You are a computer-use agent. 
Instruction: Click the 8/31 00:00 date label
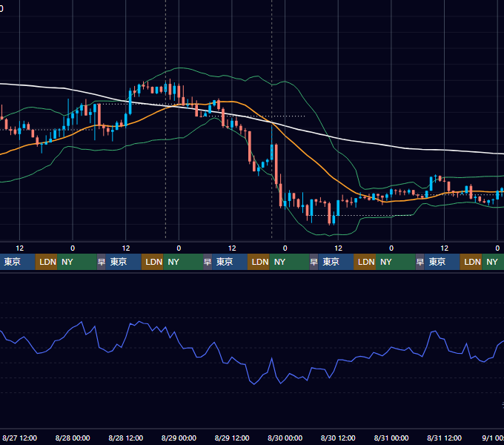[x=391, y=438]
